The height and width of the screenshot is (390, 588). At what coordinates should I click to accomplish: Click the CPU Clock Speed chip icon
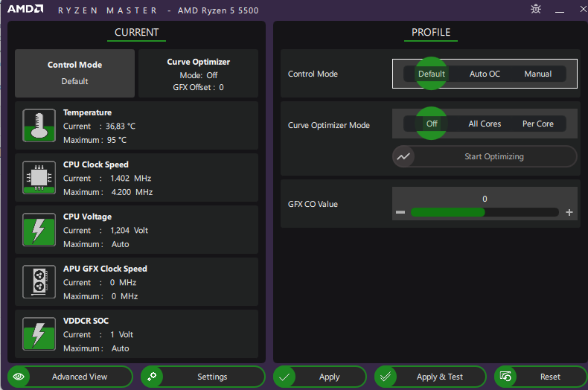tap(39, 178)
